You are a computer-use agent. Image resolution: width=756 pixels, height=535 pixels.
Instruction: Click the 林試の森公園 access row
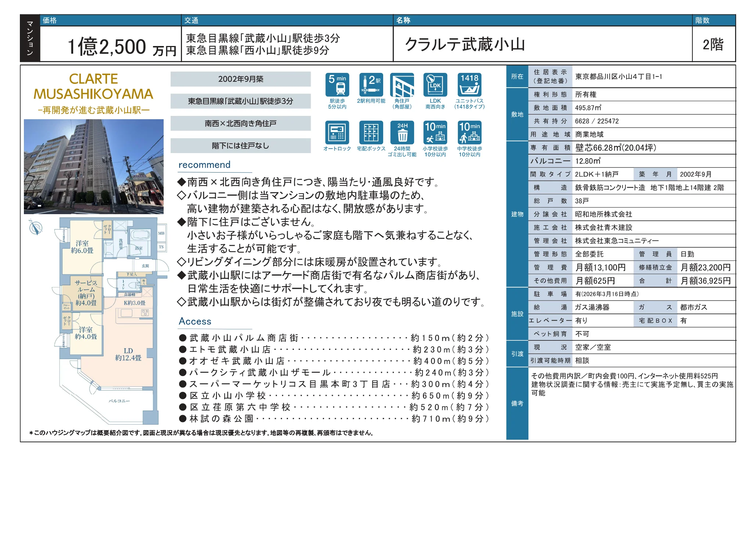[334, 419]
